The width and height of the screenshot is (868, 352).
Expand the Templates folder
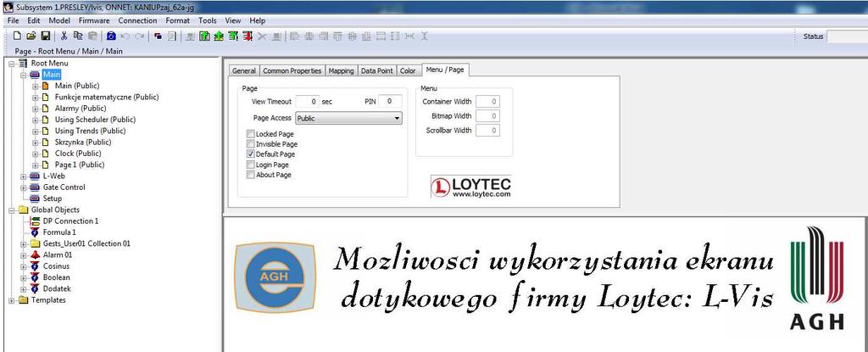(11, 300)
